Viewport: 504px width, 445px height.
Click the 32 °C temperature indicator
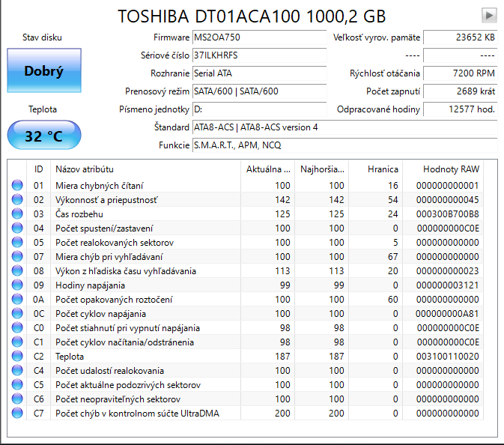[44, 136]
